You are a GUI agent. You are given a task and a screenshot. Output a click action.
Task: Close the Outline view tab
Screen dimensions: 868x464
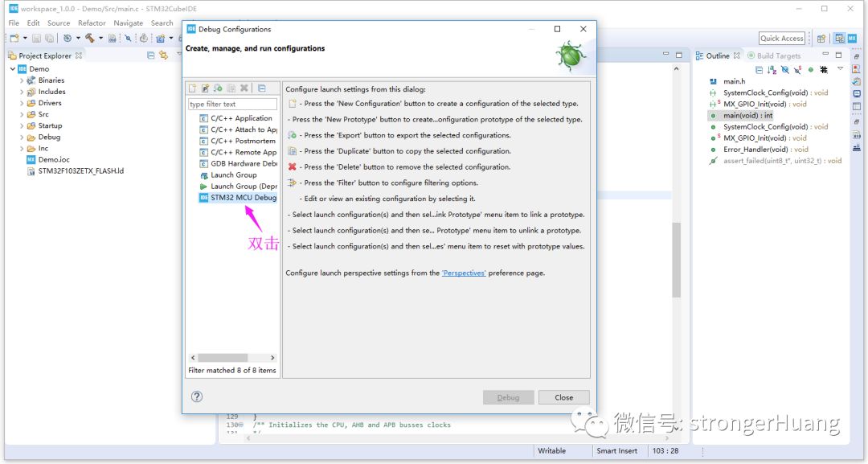(737, 55)
